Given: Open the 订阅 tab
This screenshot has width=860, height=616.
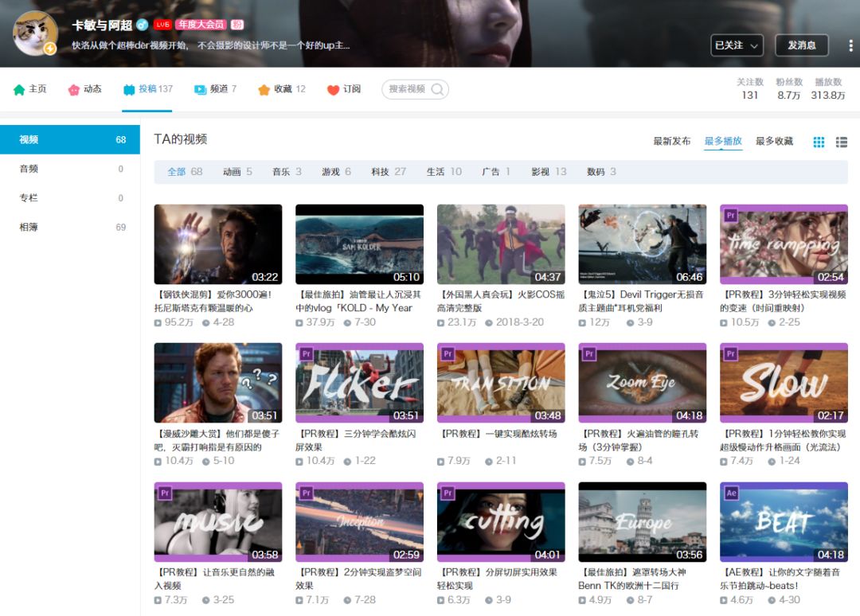Looking at the screenshot, I should coord(344,89).
